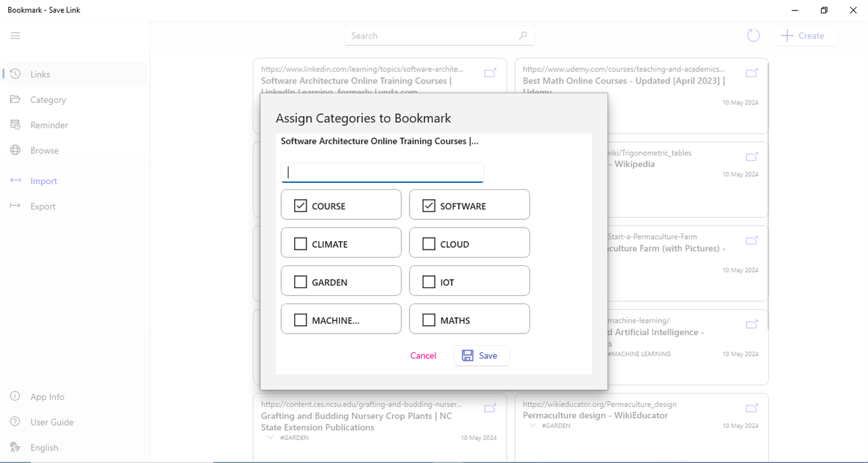Save the assigned categories
Image resolution: width=868 pixels, height=463 pixels.
tap(481, 355)
